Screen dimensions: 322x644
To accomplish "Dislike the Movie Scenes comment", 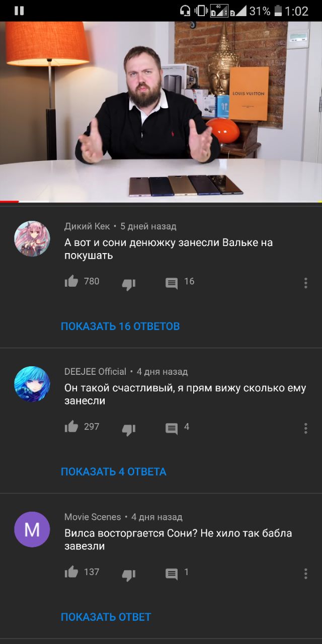I will (129, 575).
